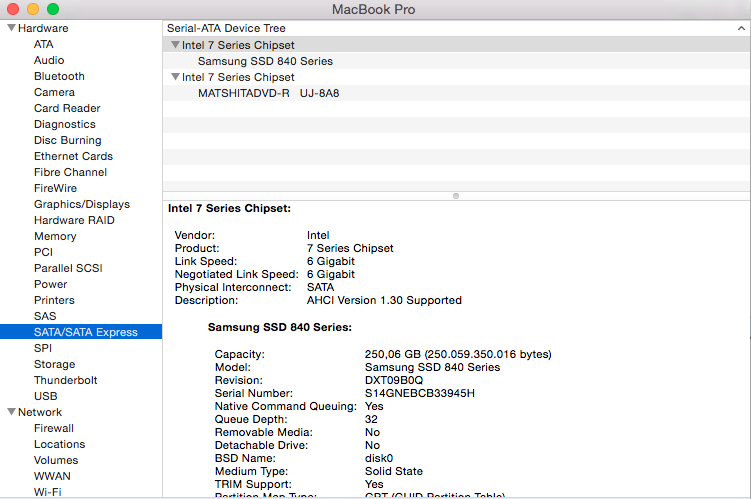The image size is (751, 499).
Task: Click the Serial-ATA Device Tree column header
Action: (x=456, y=28)
